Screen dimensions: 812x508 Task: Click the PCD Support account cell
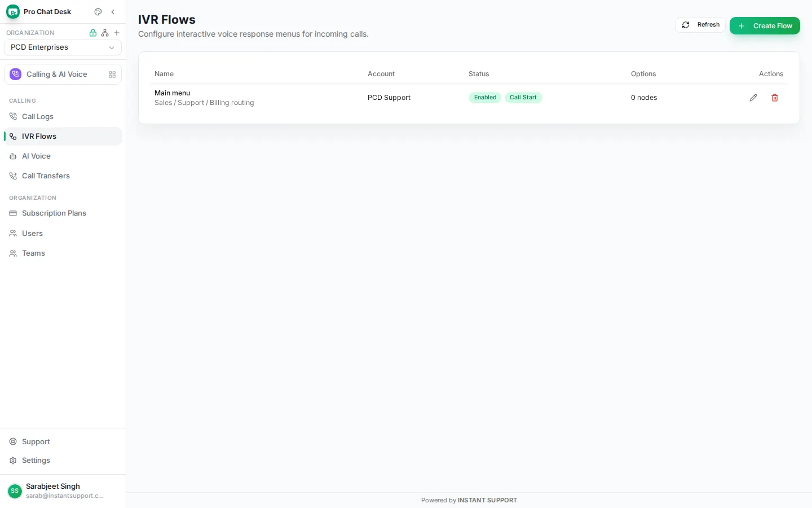click(389, 98)
